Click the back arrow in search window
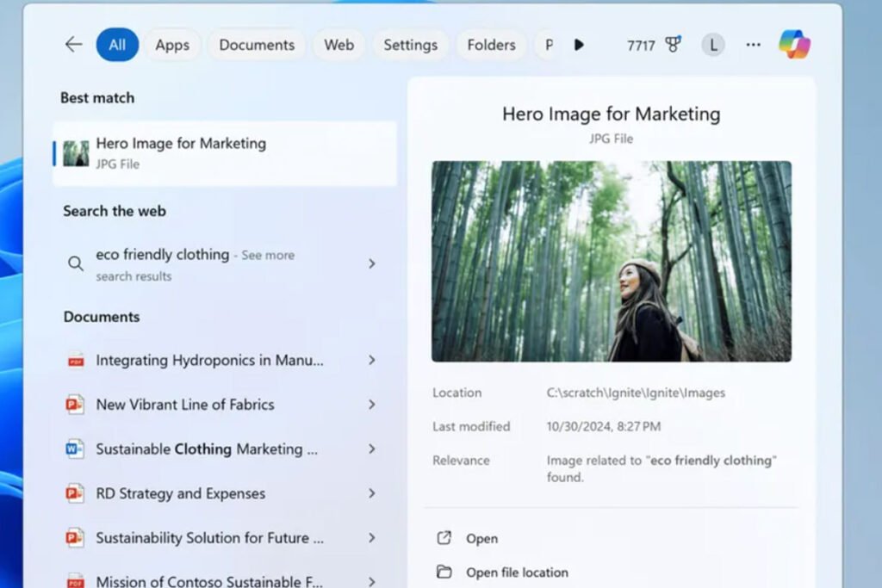This screenshot has width=882, height=588. [x=73, y=44]
